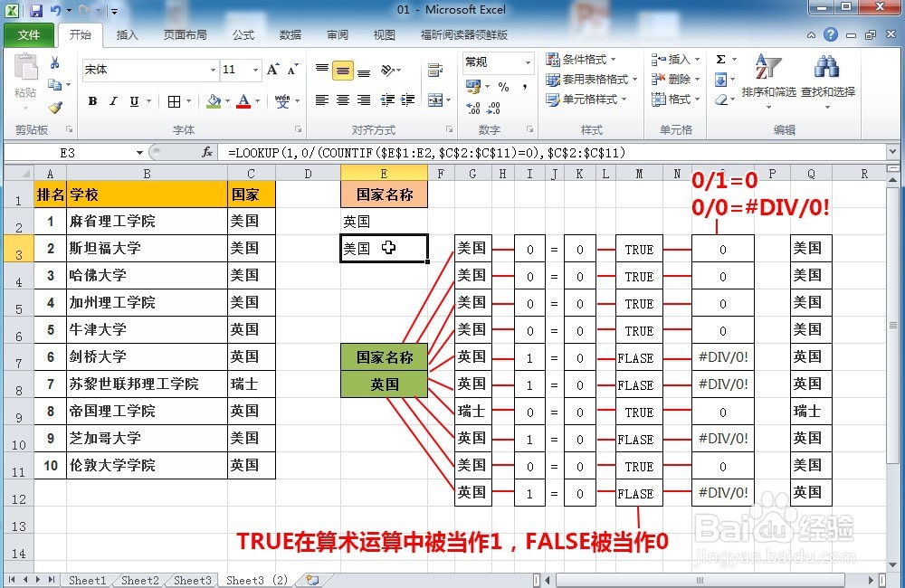Apply comma style
905x588 pixels.
(x=525, y=87)
